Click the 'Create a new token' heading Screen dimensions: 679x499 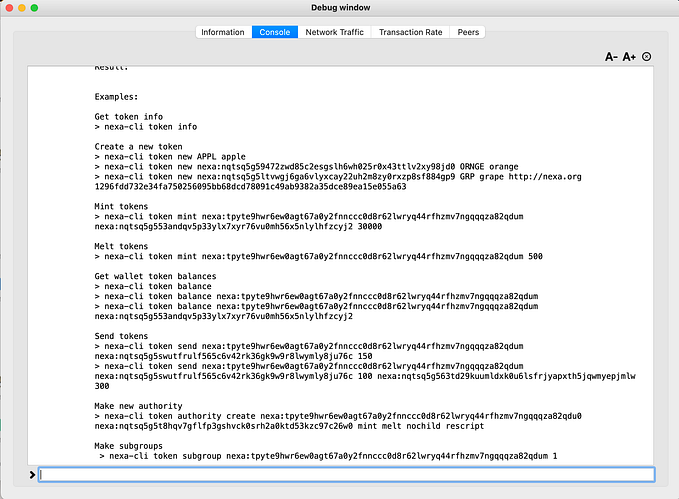pyautogui.click(x=139, y=146)
